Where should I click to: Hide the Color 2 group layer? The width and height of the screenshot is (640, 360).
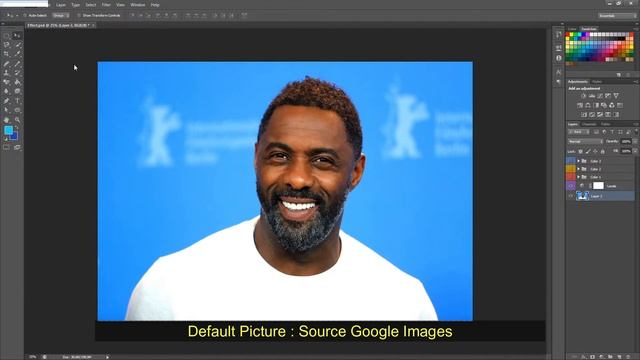[x=571, y=169]
